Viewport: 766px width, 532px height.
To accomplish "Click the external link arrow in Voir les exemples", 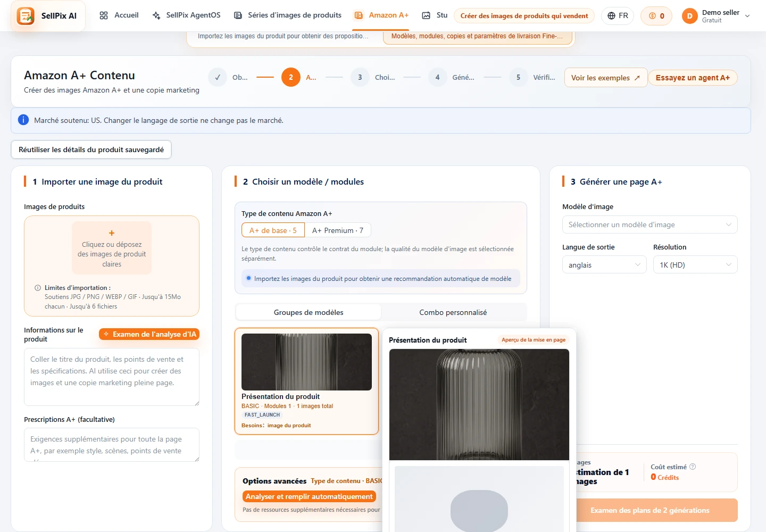I will click(x=637, y=78).
